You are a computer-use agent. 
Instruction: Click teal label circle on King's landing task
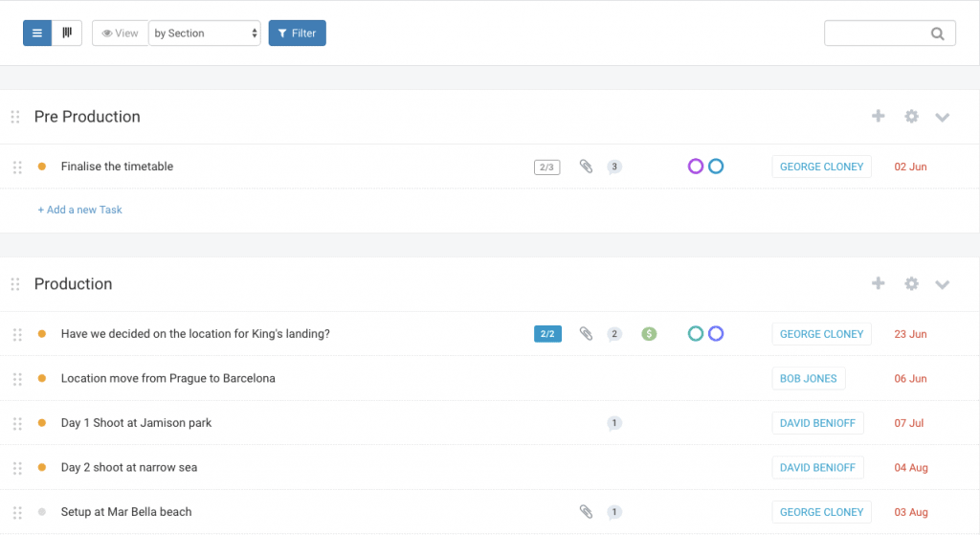pyautogui.click(x=696, y=334)
